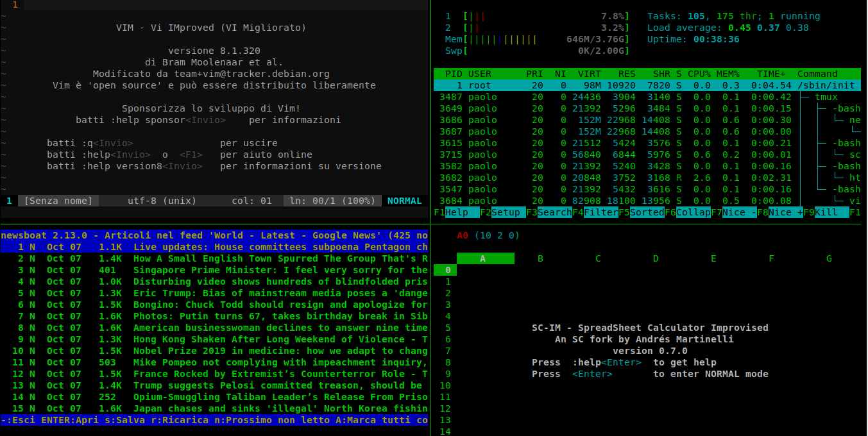Click row 5 header in SC-IM spreadsheet
This screenshot has width=868, height=436.
coord(448,328)
